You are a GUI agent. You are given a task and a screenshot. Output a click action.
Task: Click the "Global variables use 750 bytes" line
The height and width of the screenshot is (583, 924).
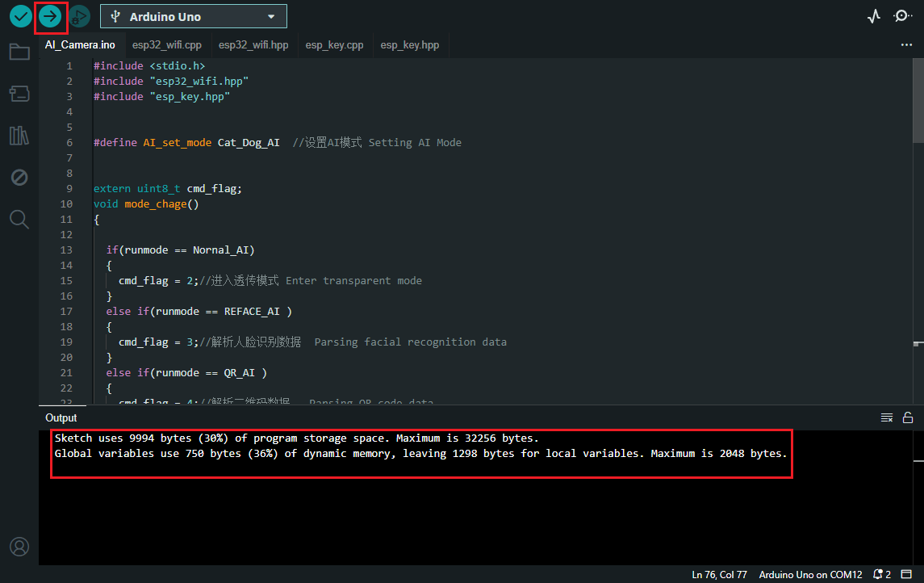pos(420,453)
